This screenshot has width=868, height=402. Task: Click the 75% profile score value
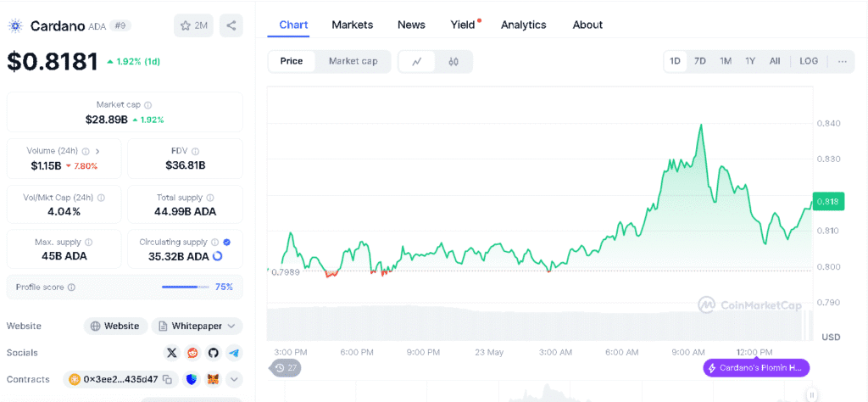point(224,287)
